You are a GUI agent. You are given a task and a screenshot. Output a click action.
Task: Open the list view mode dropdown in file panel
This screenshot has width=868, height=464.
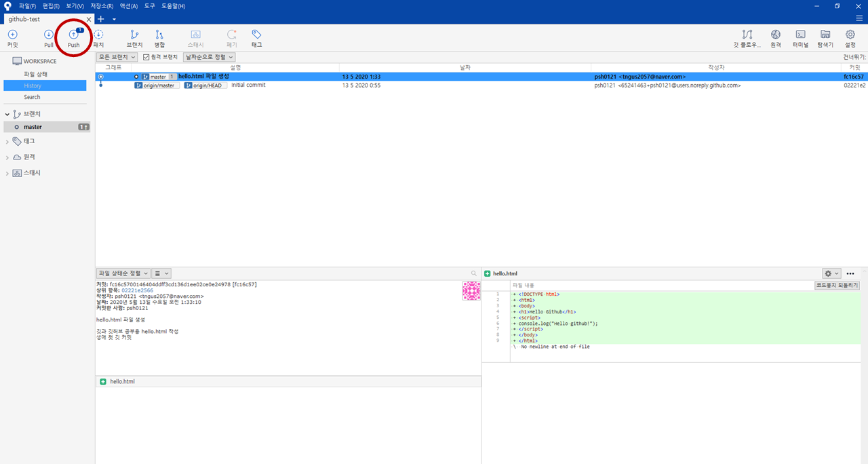point(161,273)
